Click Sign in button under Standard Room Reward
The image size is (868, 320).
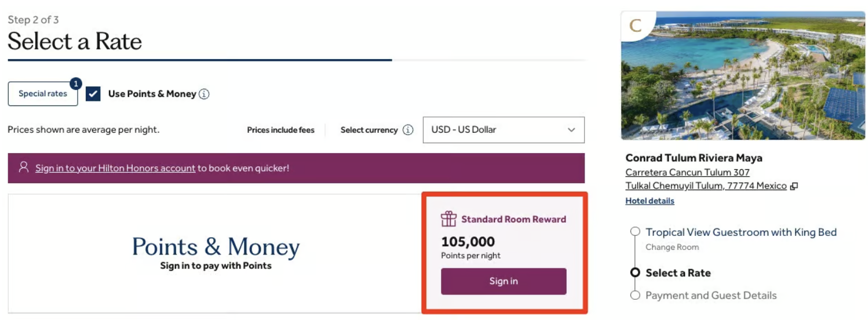(504, 281)
